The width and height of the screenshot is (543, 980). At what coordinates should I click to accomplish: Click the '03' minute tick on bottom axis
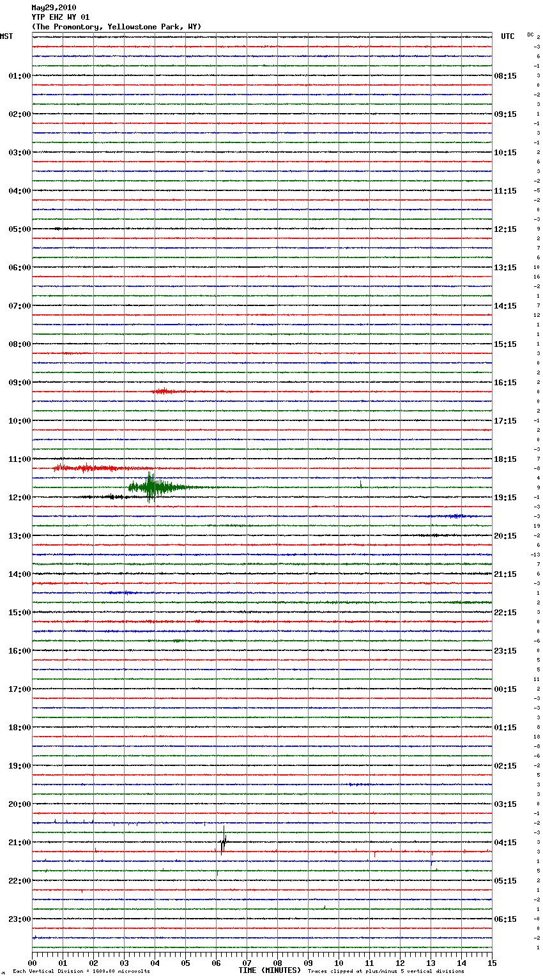pyautogui.click(x=125, y=963)
